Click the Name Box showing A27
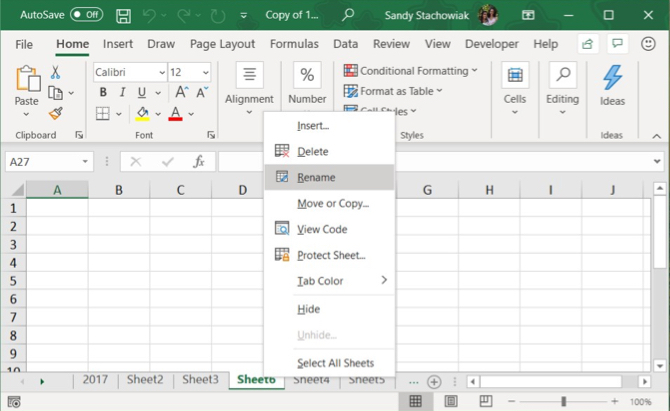670x411 pixels. tap(49, 162)
